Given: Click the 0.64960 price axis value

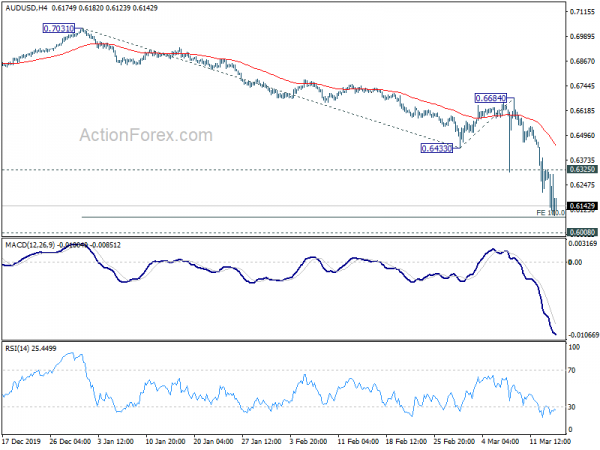Looking at the screenshot, I should coord(582,135).
